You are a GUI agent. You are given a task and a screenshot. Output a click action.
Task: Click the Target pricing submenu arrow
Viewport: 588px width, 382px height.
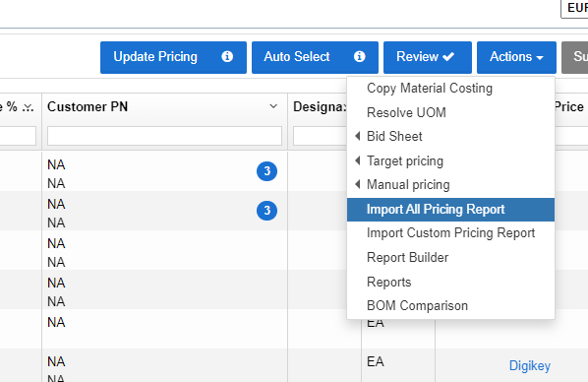point(358,160)
